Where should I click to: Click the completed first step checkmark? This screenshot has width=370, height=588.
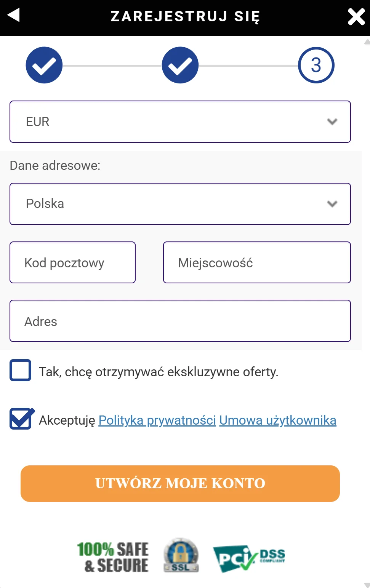pos(44,65)
